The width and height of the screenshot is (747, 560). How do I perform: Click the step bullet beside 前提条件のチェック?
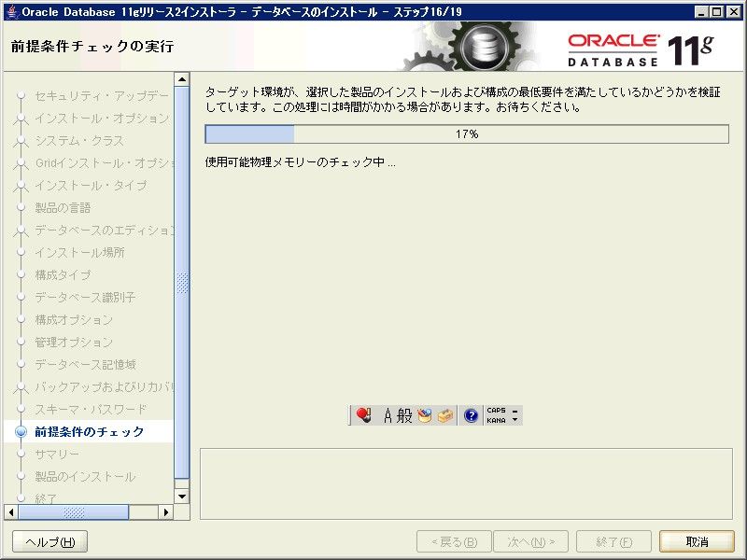point(21,432)
